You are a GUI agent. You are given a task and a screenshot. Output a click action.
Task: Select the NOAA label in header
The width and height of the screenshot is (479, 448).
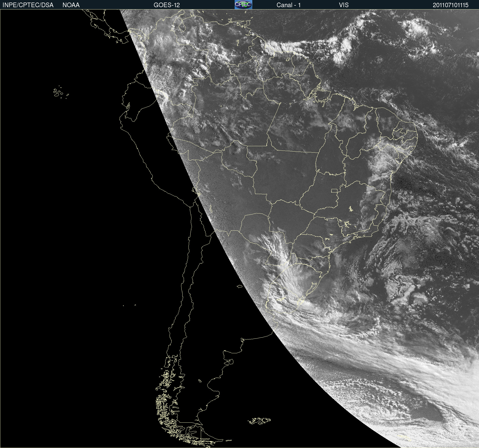tap(71, 5)
